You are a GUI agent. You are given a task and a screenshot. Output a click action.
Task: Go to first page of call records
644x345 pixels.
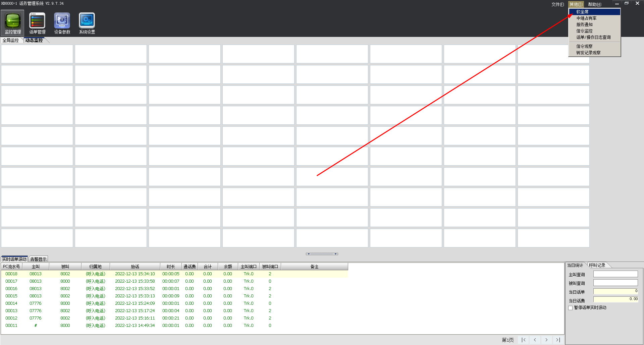[524, 340]
